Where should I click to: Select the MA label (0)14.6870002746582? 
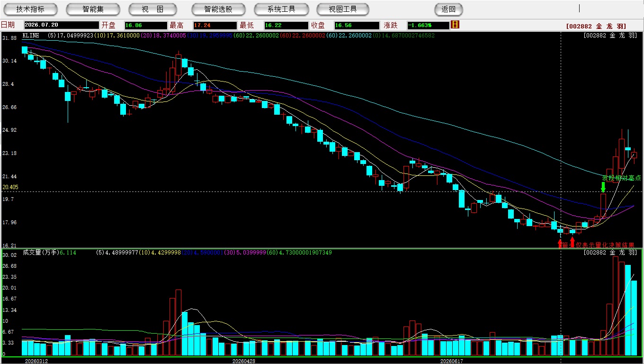point(404,36)
